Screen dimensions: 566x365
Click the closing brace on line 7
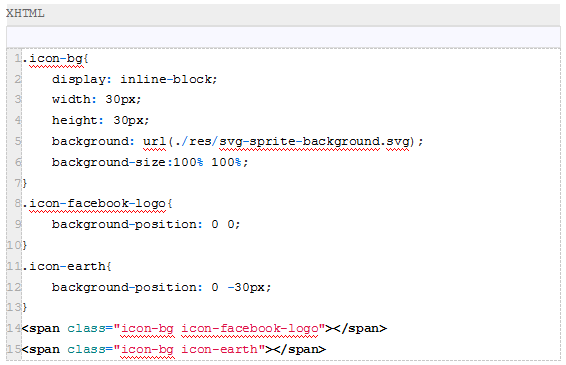[25, 183]
